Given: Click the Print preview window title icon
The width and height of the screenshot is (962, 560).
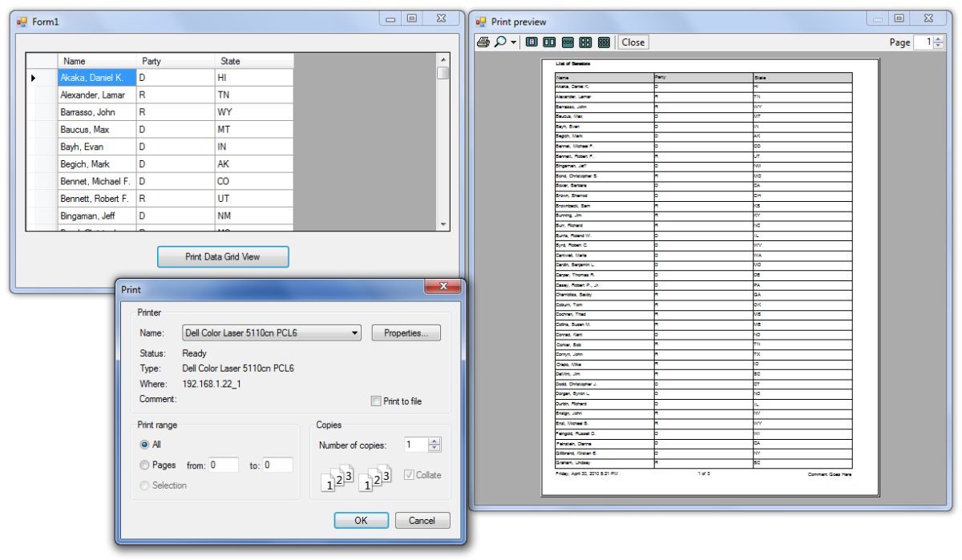Looking at the screenshot, I should click(482, 22).
